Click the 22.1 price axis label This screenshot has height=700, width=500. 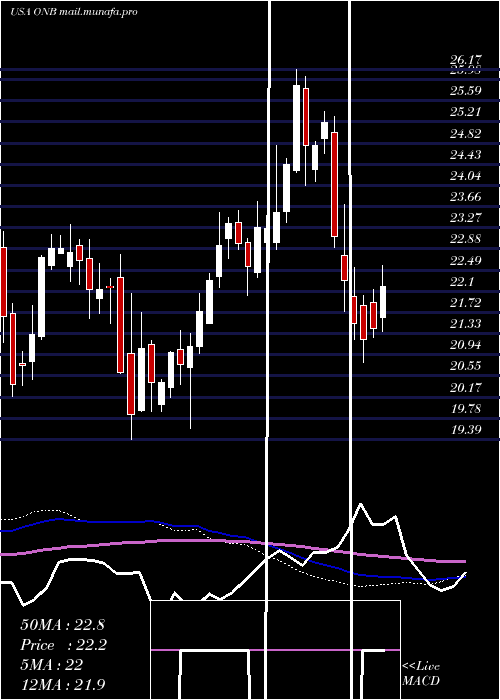[462, 281]
